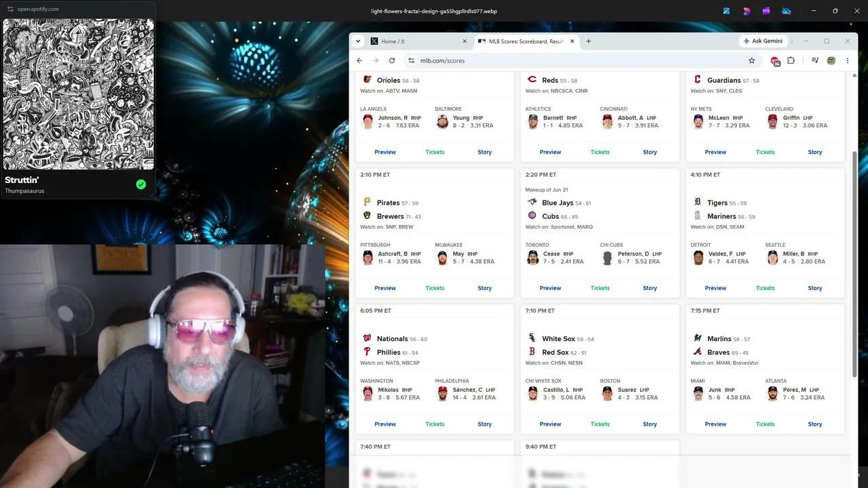This screenshot has width=868, height=488.
Task: Open Preview for Pirates vs Brewers game
Action: 385,288
